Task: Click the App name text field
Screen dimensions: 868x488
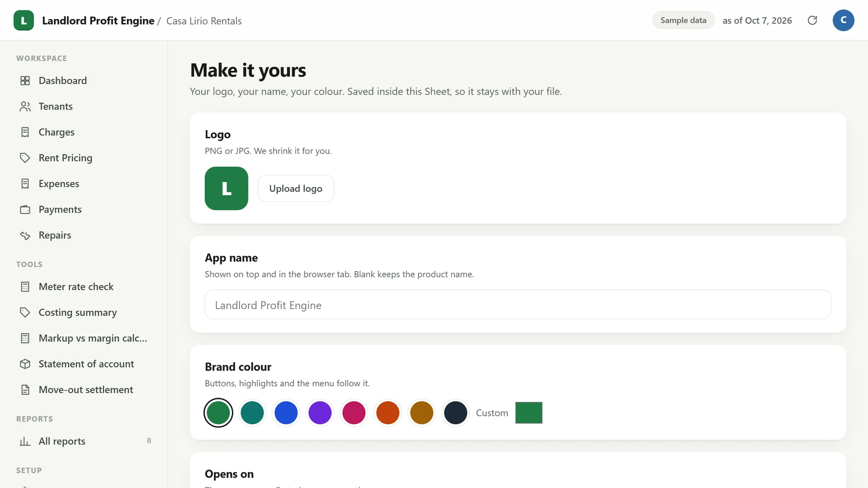Action: point(518,305)
